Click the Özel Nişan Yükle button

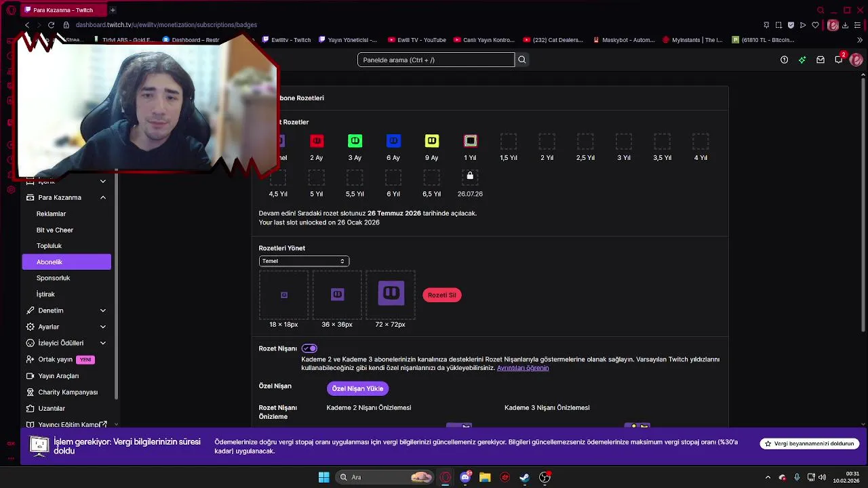tap(357, 388)
